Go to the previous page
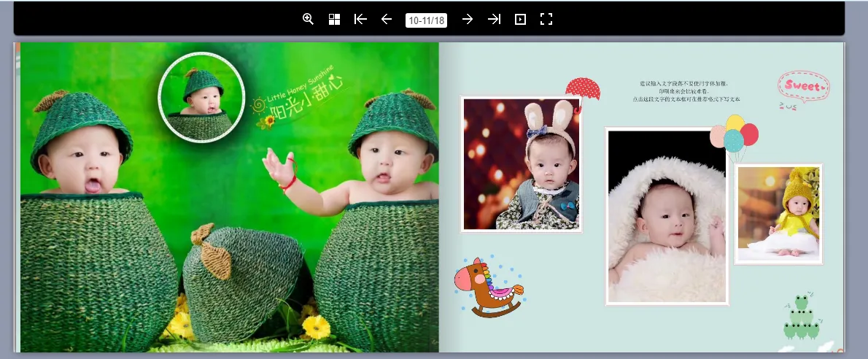This screenshot has height=359, width=868. pyautogui.click(x=387, y=20)
